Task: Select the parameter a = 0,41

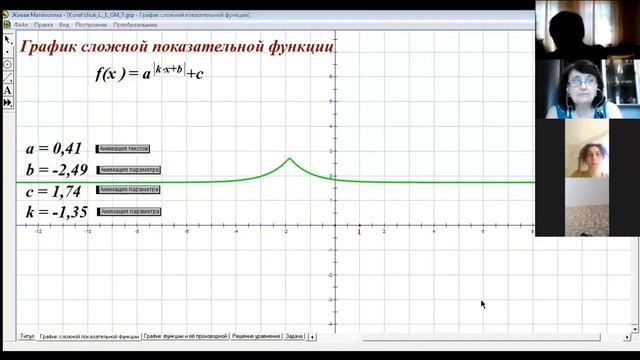Action: pos(53,149)
